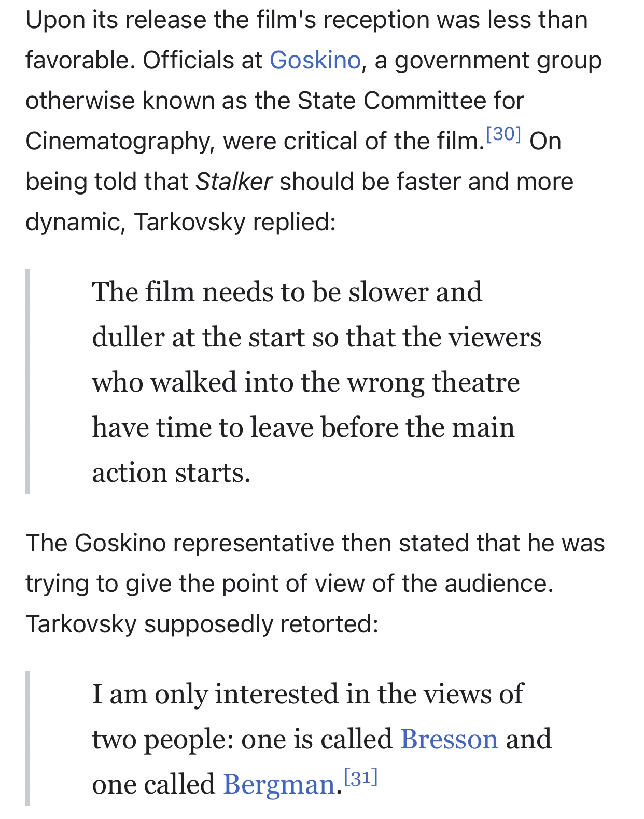Viewport: 644px width, 819px height.
Task: Tap citation reference 31
Action: (361, 777)
